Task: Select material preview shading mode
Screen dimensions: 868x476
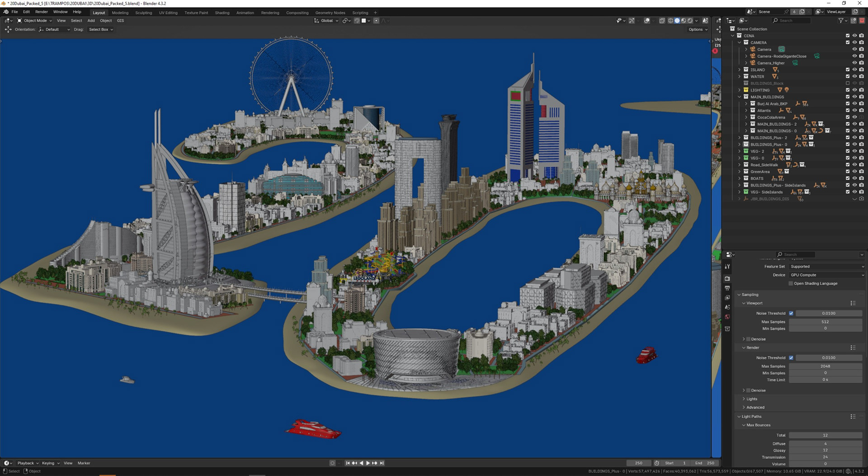Action: [x=684, y=20]
